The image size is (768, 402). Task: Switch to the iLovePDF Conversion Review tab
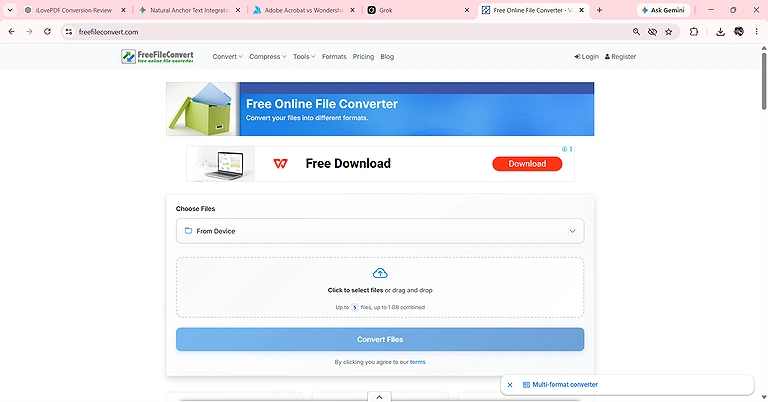[73, 10]
